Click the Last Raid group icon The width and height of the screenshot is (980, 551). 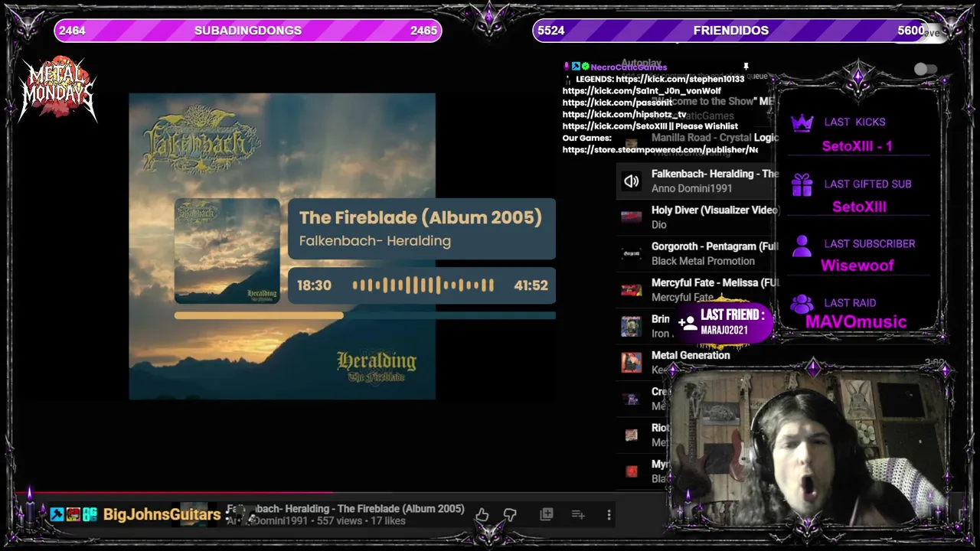[802, 304]
